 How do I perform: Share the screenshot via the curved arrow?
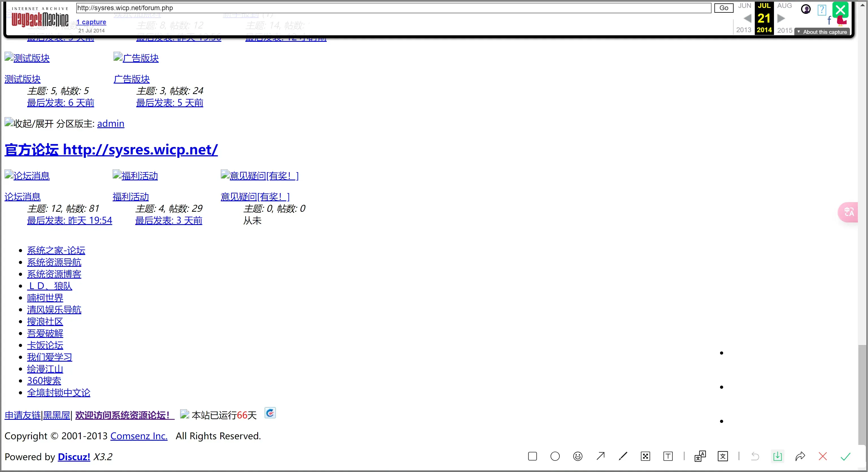800,456
